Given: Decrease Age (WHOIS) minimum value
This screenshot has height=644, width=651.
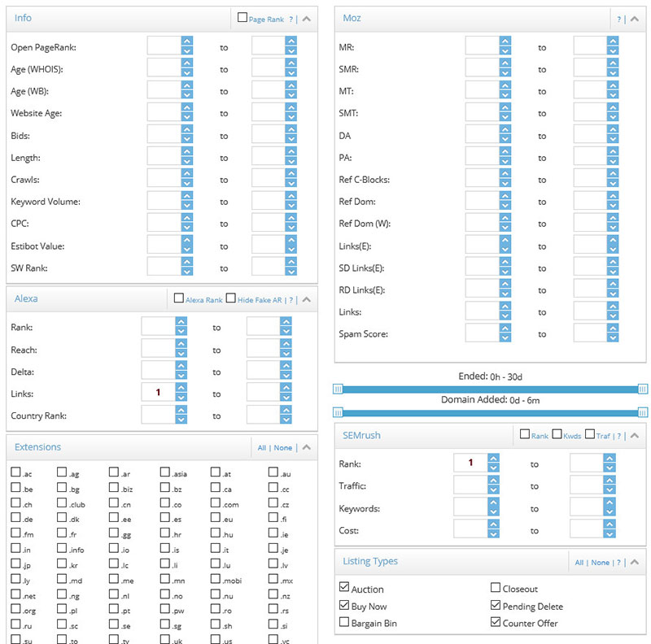Looking at the screenshot, I should (187, 72).
